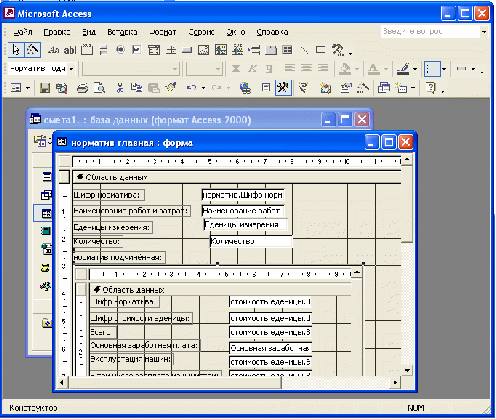This screenshot has width=496, height=419.
Task: Open the Справка menu
Action: [x=272, y=32]
